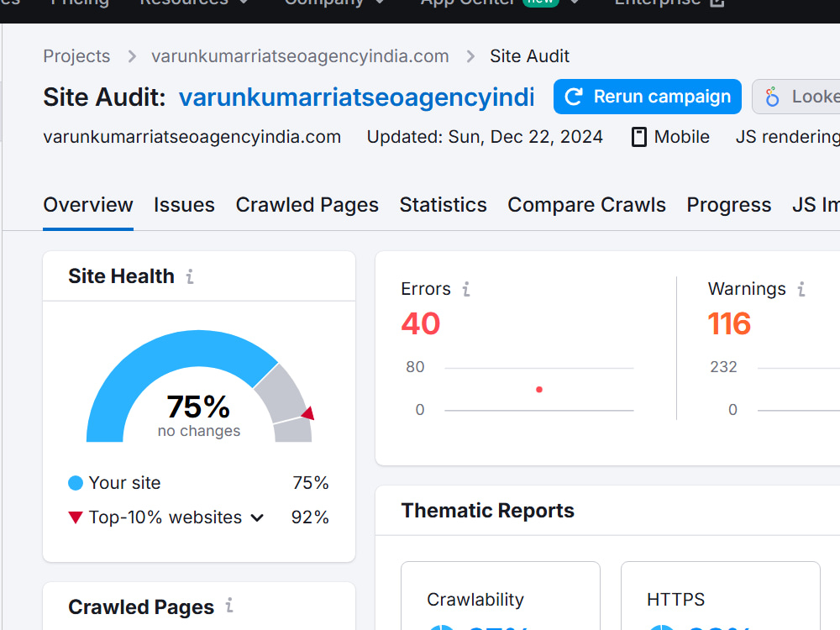Switch to the Compare Crawls tab
840x630 pixels.
click(586, 205)
